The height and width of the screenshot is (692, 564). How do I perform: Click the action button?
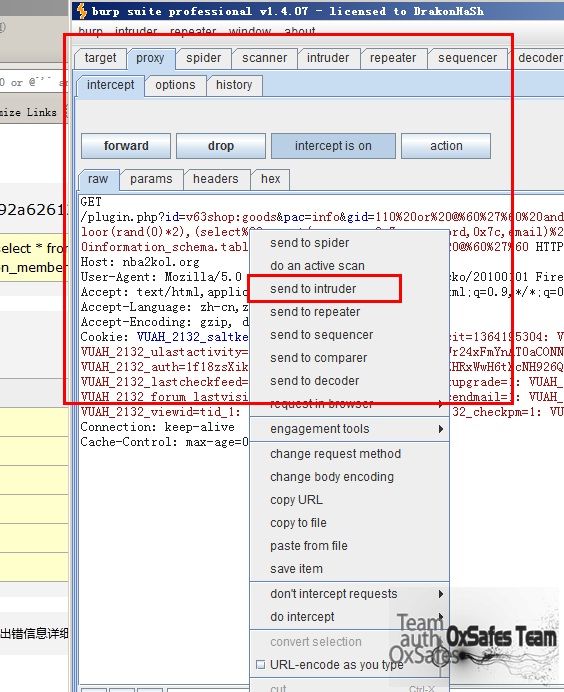pos(446,146)
